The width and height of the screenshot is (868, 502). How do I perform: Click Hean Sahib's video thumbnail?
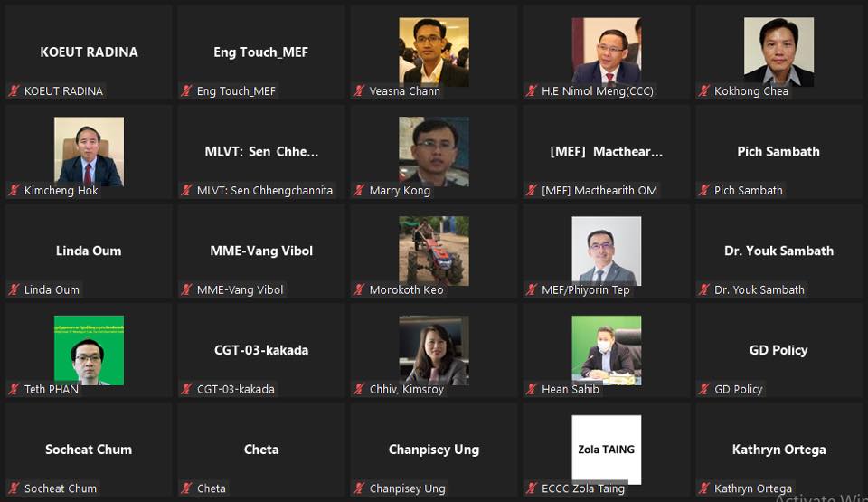click(606, 350)
